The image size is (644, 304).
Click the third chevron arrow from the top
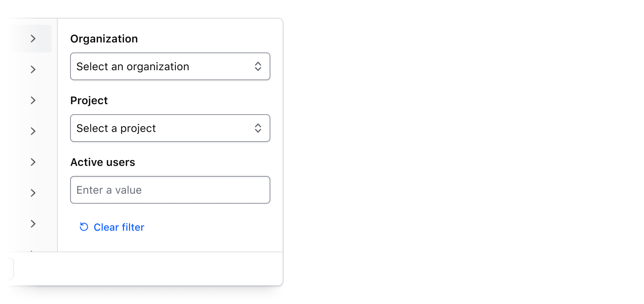(x=33, y=100)
